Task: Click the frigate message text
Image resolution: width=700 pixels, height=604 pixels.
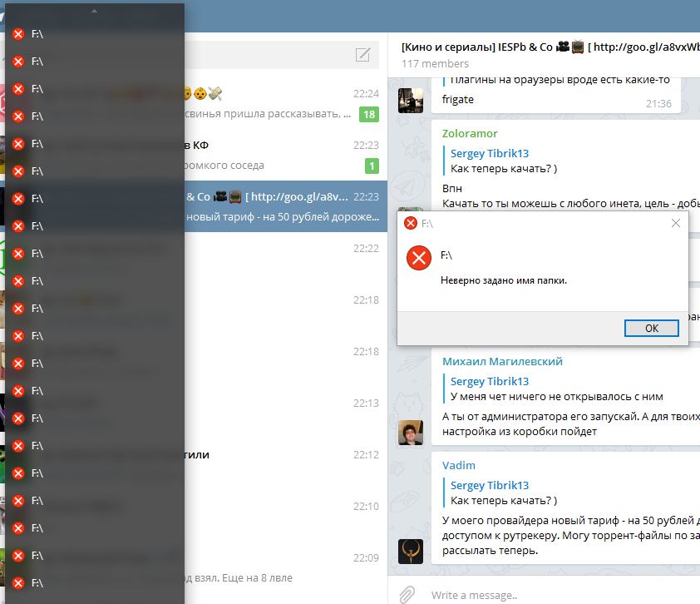Action: tap(457, 99)
